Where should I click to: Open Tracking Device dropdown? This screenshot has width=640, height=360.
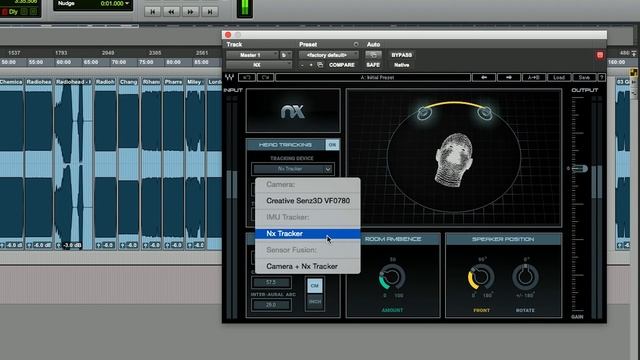(293, 169)
